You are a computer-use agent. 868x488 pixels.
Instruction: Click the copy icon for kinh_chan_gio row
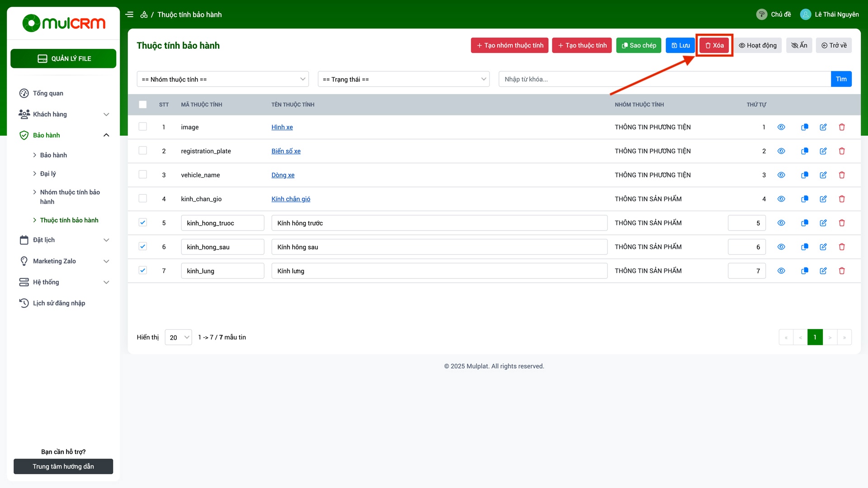pyautogui.click(x=804, y=199)
